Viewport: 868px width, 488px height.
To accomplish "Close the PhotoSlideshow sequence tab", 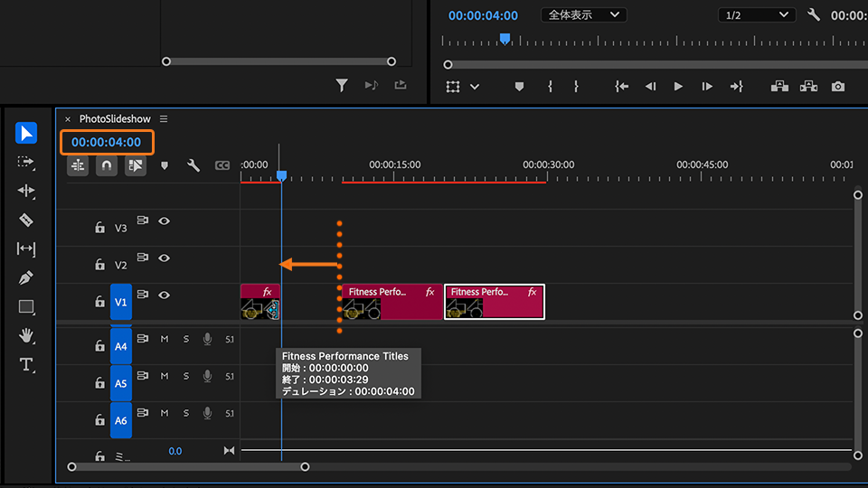I will (x=68, y=119).
